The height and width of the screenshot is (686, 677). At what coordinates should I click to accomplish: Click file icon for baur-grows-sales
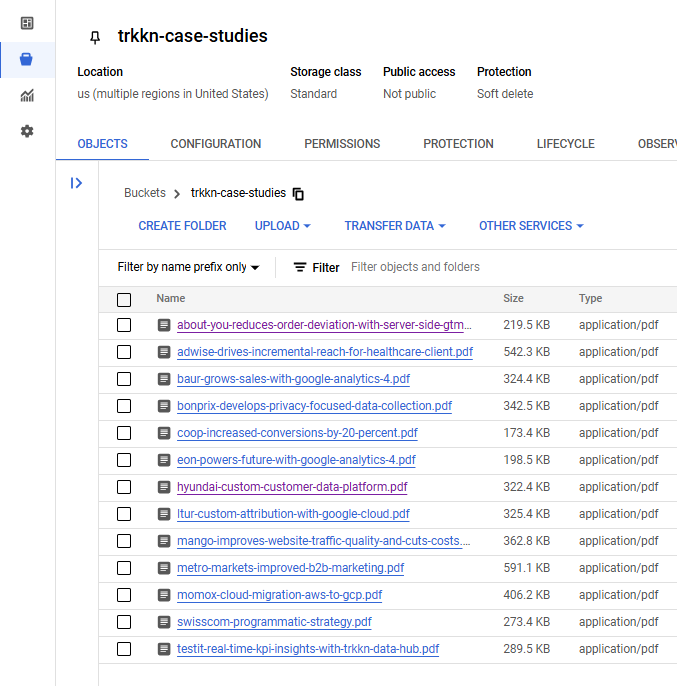tap(164, 379)
